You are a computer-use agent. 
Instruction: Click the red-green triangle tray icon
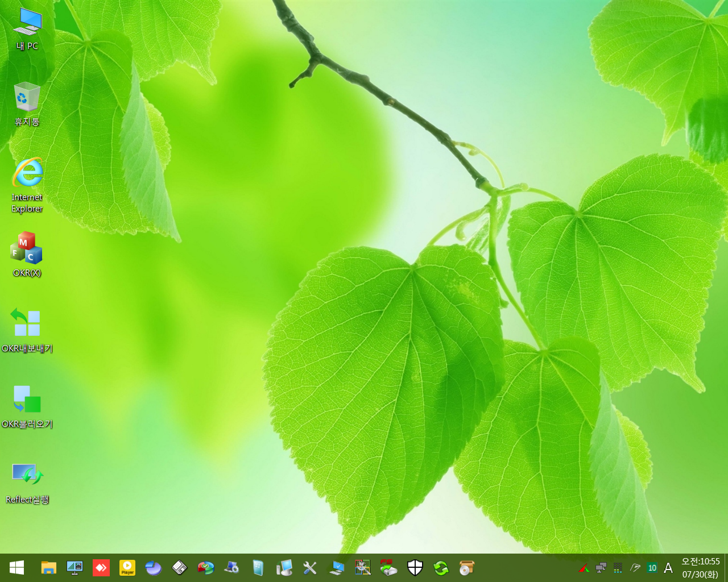(x=584, y=568)
